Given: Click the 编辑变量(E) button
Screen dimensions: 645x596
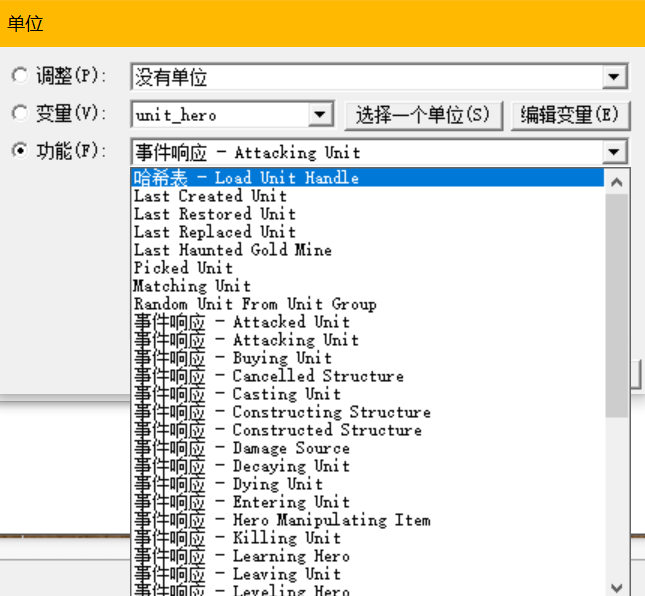Looking at the screenshot, I should tap(570, 114).
